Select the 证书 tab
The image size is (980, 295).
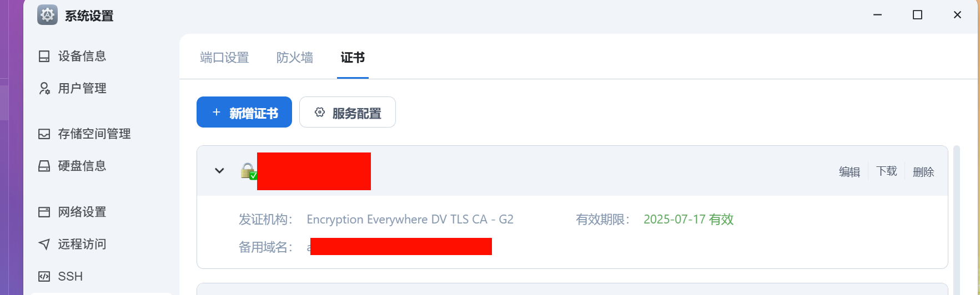pos(353,58)
